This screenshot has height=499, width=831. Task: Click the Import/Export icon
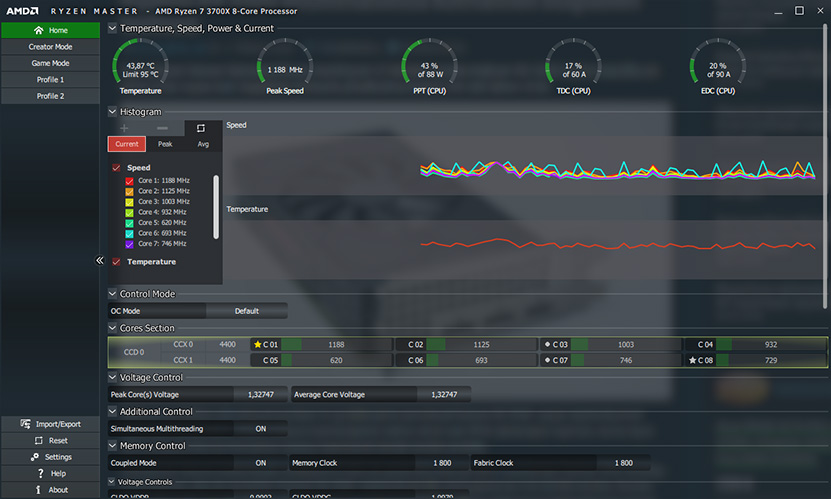pyautogui.click(x=25, y=424)
